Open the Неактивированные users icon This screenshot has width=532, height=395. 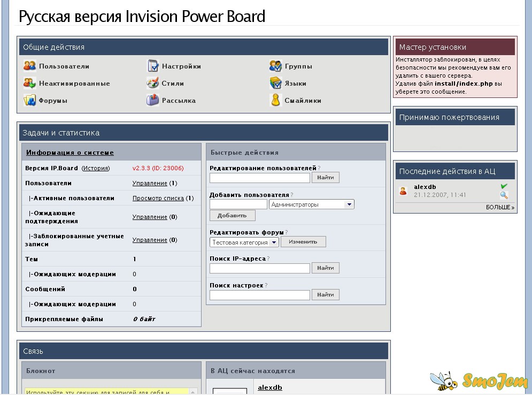pyautogui.click(x=29, y=83)
